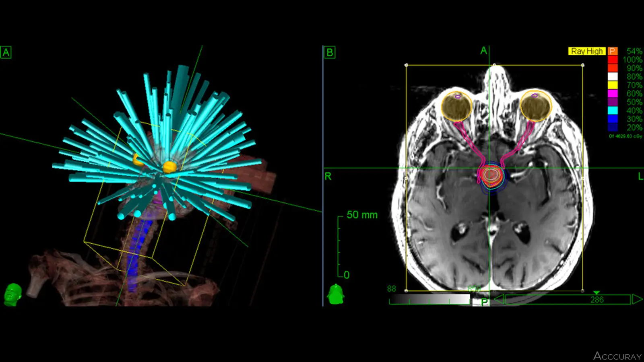Click the green head orientation icon in panel A
644x362 pixels.
(x=13, y=295)
